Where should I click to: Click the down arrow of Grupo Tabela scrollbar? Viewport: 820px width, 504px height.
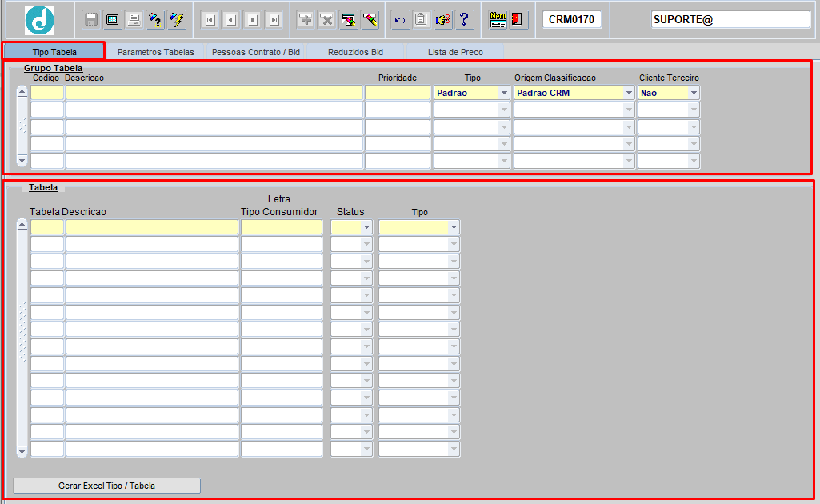click(x=22, y=161)
